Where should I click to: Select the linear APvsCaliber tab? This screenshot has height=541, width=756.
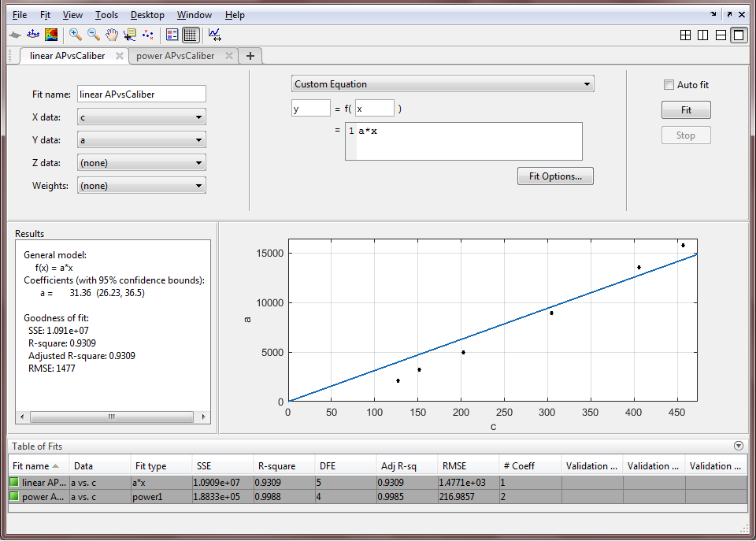[68, 56]
